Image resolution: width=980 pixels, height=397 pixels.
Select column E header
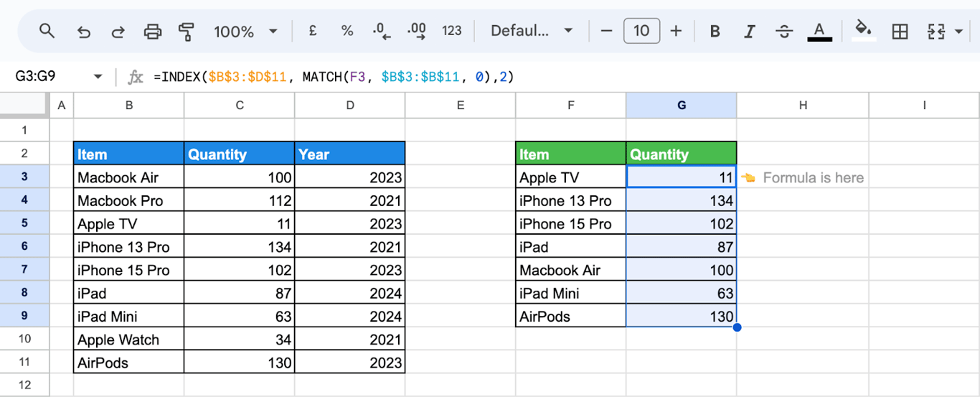pyautogui.click(x=461, y=106)
